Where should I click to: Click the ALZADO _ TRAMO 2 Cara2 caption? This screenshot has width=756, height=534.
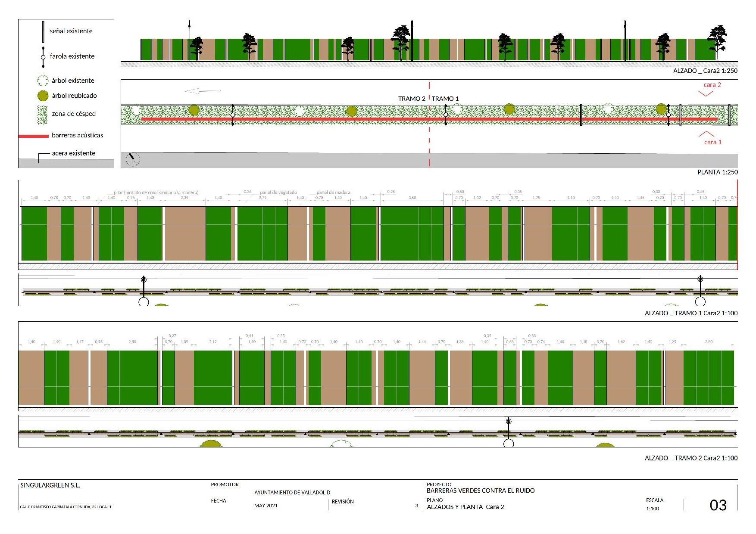point(691,458)
